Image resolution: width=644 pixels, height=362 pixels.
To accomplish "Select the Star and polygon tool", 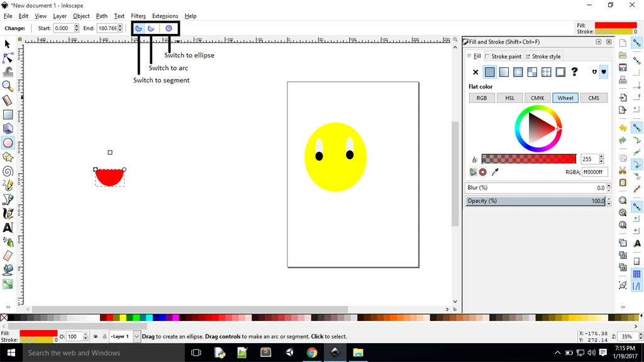I will coord(8,157).
